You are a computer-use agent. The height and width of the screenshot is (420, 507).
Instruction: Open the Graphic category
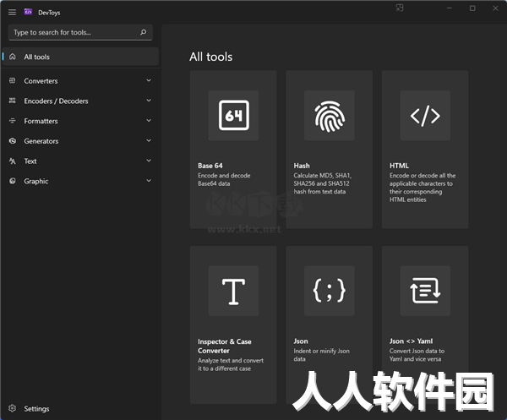[x=80, y=181]
